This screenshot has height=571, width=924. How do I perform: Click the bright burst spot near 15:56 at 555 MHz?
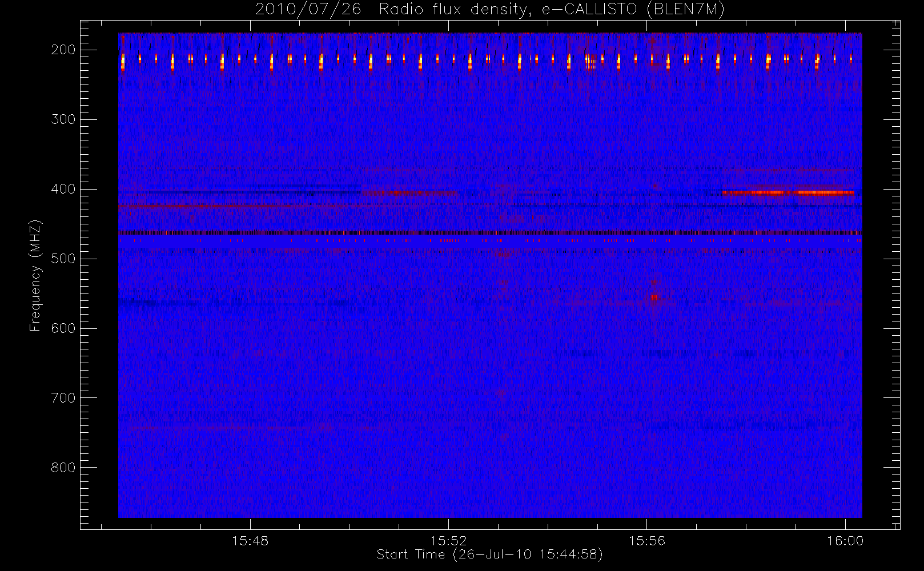[654, 297]
